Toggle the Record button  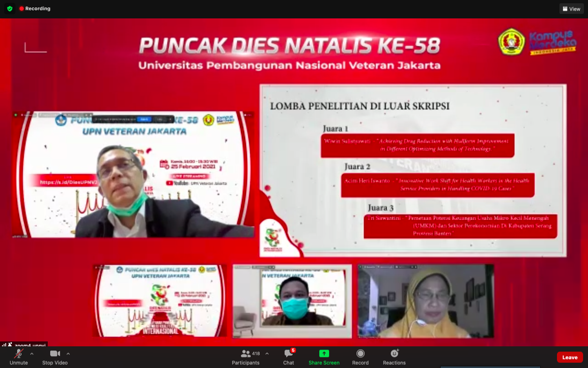click(x=360, y=357)
